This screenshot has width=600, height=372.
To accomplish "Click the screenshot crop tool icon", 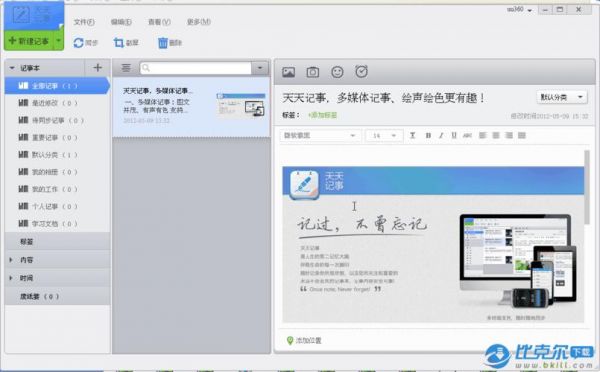I will pyautogui.click(x=119, y=43).
